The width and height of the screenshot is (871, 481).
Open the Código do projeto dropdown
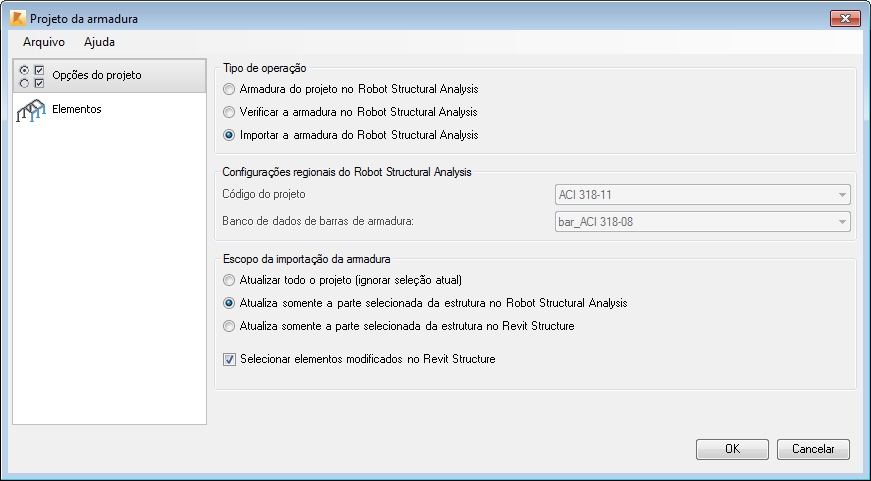tap(703, 195)
